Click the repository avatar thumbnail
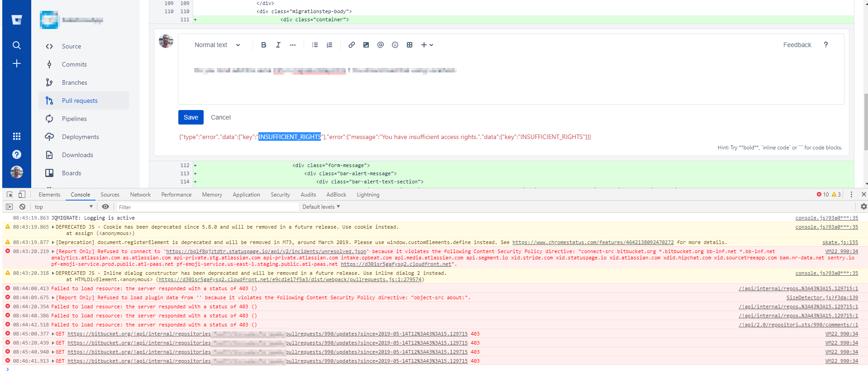868x374 pixels. point(49,20)
